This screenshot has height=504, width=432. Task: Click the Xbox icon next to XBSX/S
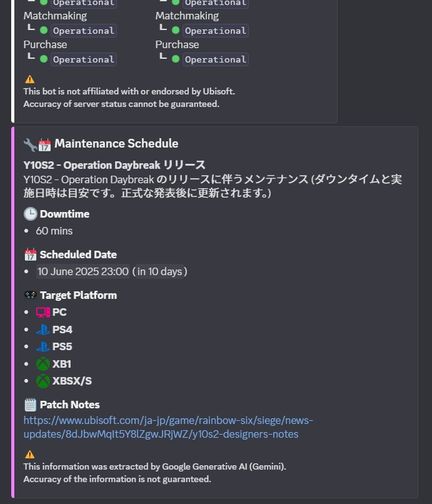(x=43, y=381)
